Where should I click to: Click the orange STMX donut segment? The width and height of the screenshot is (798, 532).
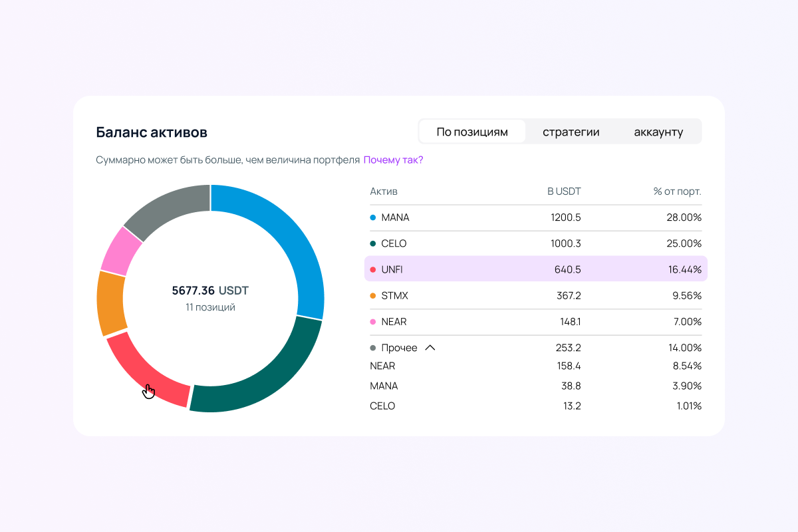tap(110, 303)
